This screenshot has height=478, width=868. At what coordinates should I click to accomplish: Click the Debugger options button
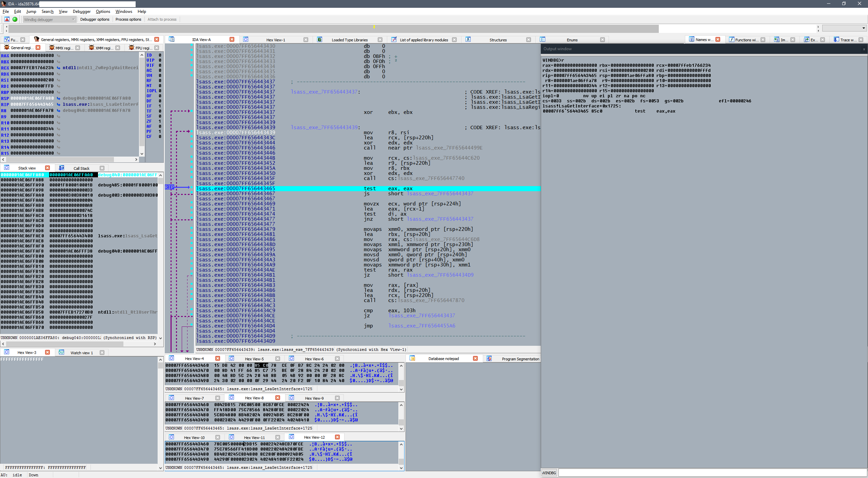click(95, 19)
